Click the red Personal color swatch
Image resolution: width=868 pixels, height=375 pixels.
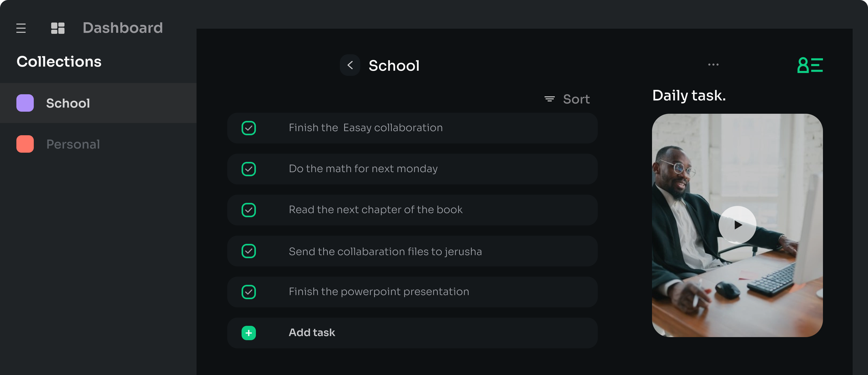tap(25, 144)
